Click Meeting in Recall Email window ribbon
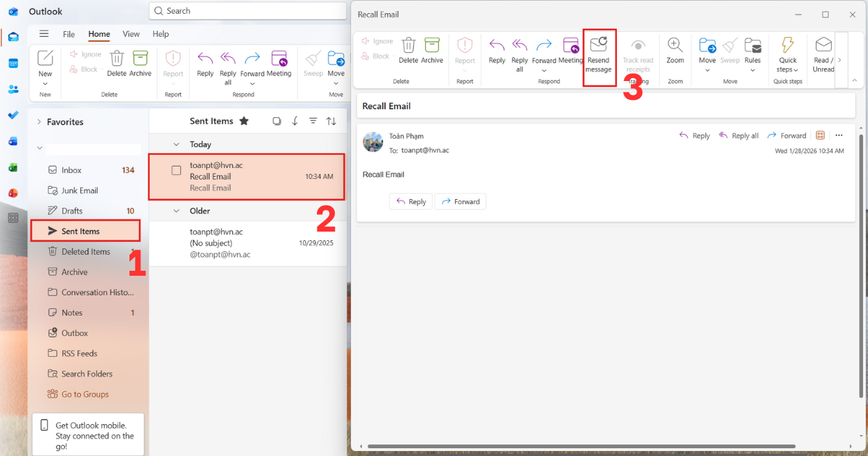Image resolution: width=868 pixels, height=456 pixels. (x=571, y=51)
